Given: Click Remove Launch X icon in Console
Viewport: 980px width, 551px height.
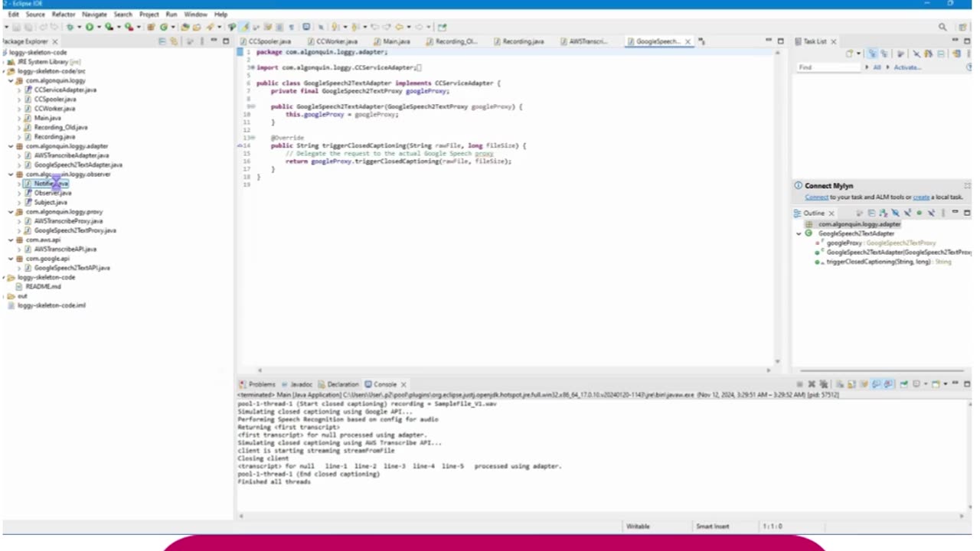Looking at the screenshot, I should click(812, 383).
